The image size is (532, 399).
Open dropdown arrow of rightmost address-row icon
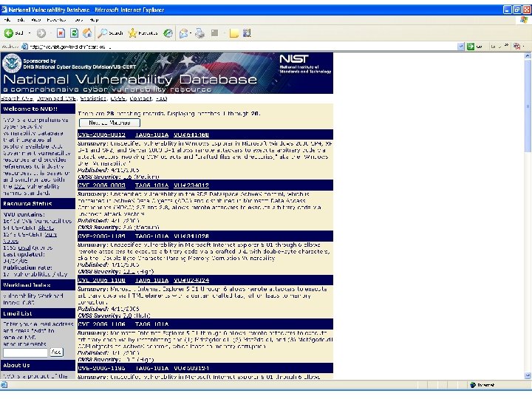pos(524,47)
